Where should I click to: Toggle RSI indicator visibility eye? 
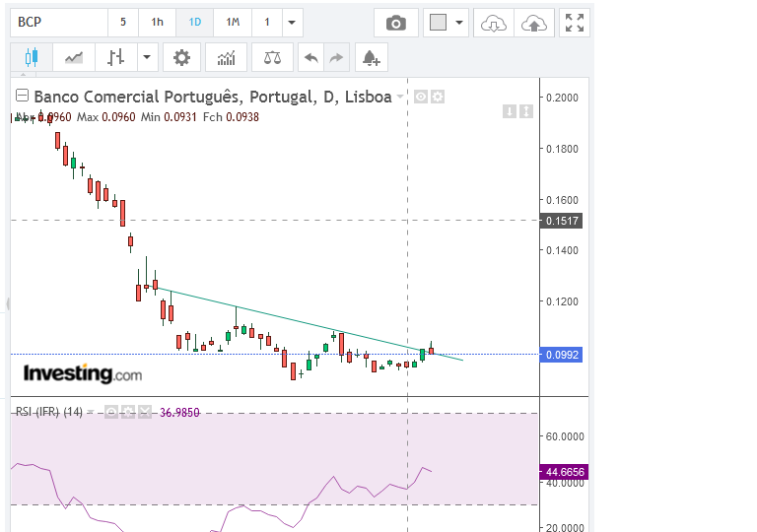(111, 412)
